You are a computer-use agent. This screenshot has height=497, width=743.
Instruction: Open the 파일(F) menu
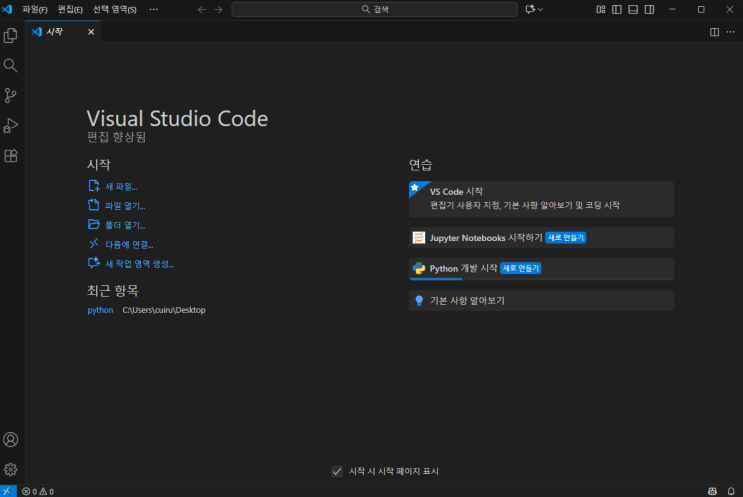coord(35,9)
